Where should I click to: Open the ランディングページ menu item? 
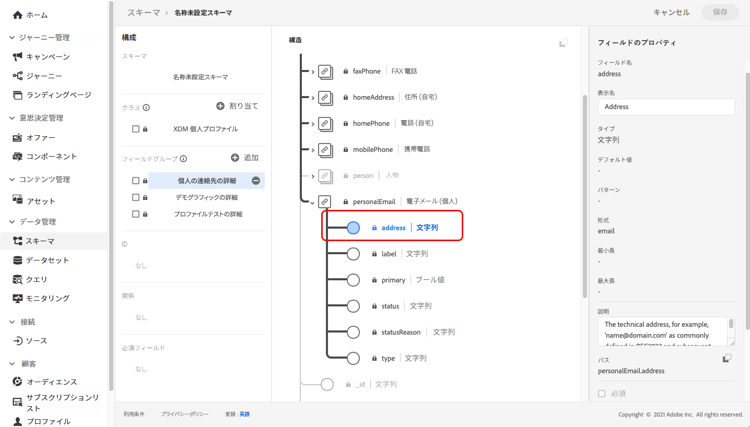pos(59,95)
